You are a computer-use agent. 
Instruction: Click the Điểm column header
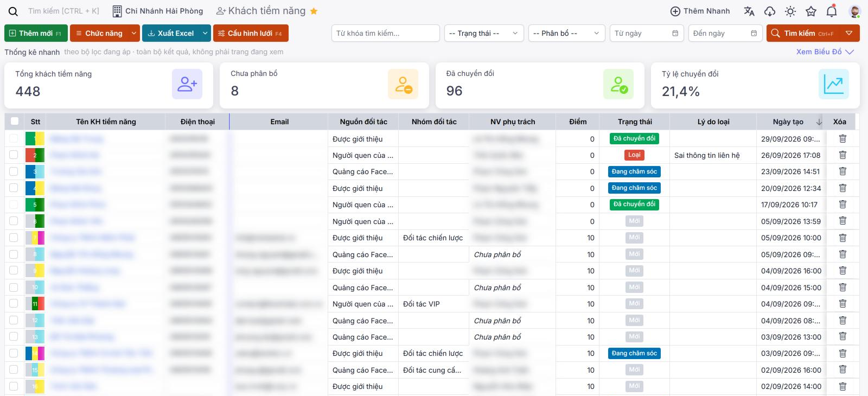coord(578,122)
